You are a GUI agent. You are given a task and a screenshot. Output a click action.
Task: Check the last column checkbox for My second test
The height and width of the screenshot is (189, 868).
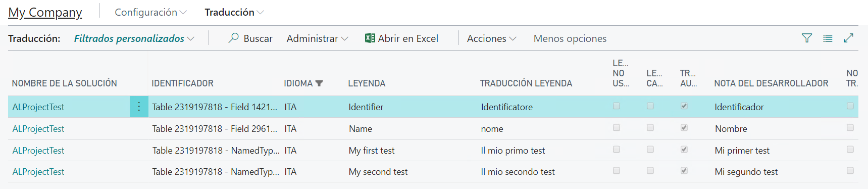tap(850, 171)
